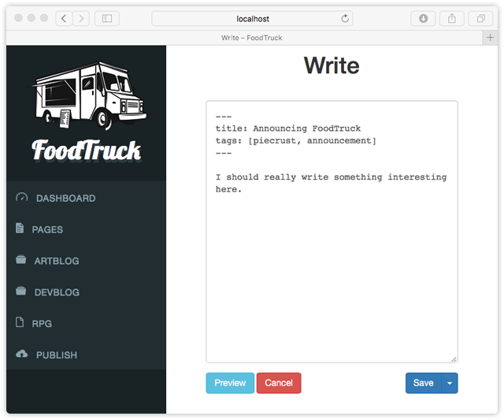Open the browser downloads button
This screenshot has height=420, width=504.
423,18
